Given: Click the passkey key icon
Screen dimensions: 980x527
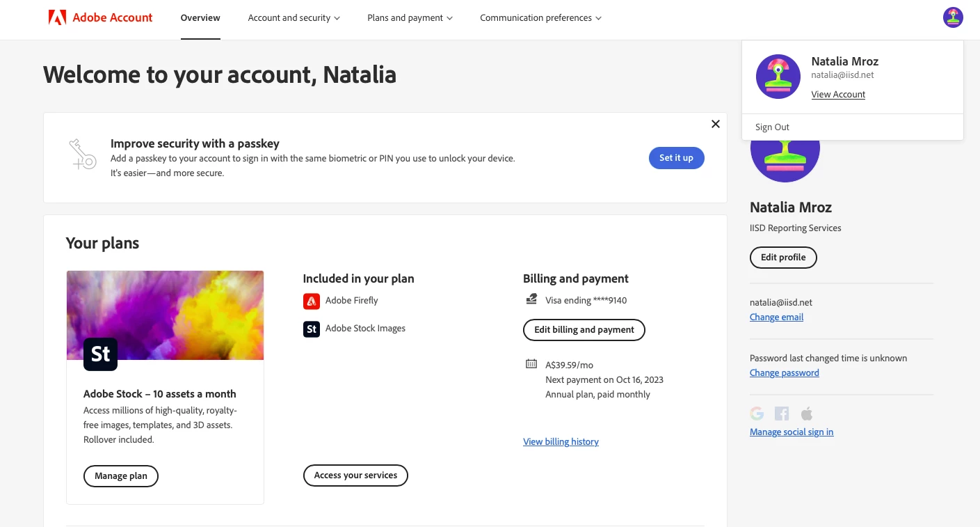Looking at the screenshot, I should [82, 155].
